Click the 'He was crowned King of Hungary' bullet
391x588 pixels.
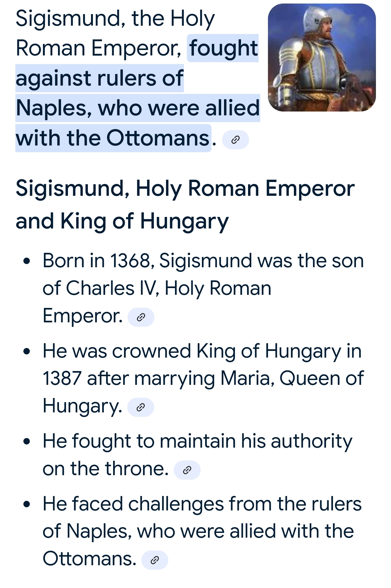tap(202, 351)
